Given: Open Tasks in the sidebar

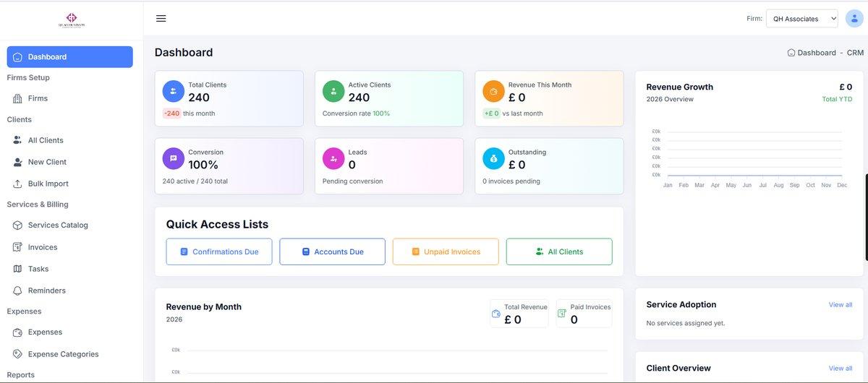Looking at the screenshot, I should 38,269.
